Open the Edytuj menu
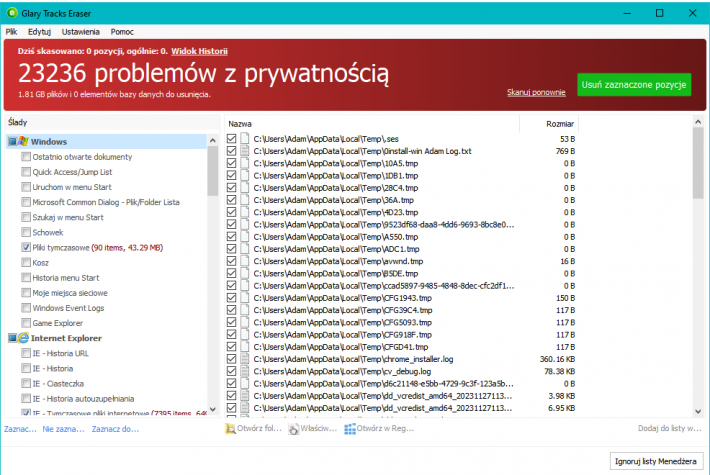This screenshot has width=710, height=475. (39, 32)
